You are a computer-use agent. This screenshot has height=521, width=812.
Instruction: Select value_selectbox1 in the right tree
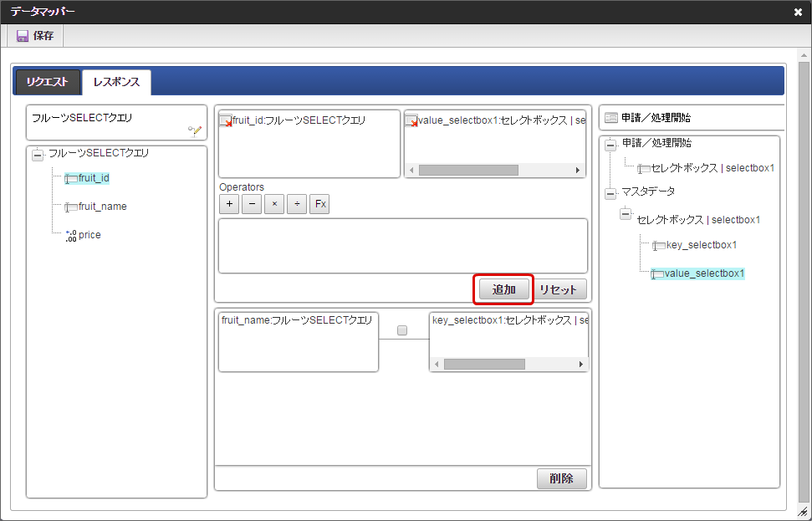(x=705, y=273)
